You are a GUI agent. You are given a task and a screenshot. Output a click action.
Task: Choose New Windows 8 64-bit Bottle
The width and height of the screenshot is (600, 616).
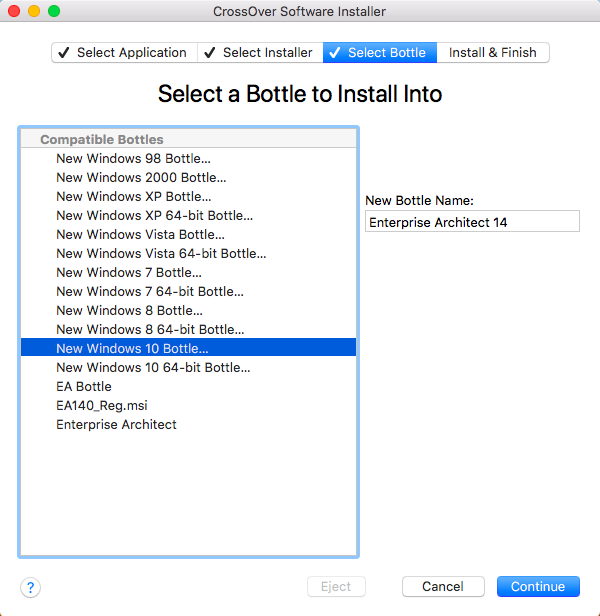[x=150, y=330]
